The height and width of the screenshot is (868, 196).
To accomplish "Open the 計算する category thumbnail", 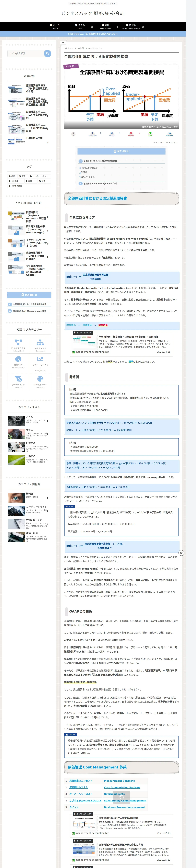I will pyautogui.click(x=16, y=447).
